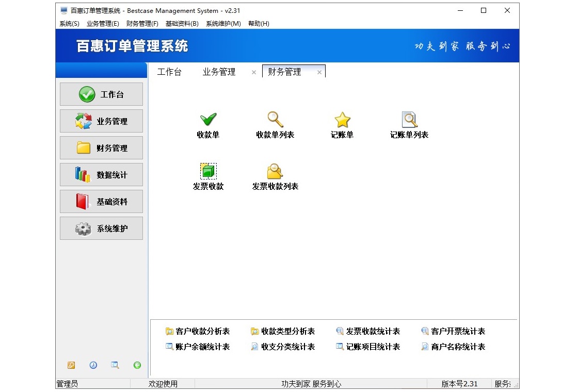Click the 数据统计 sidebar icon
This screenshot has width=578, height=392.
point(101,174)
